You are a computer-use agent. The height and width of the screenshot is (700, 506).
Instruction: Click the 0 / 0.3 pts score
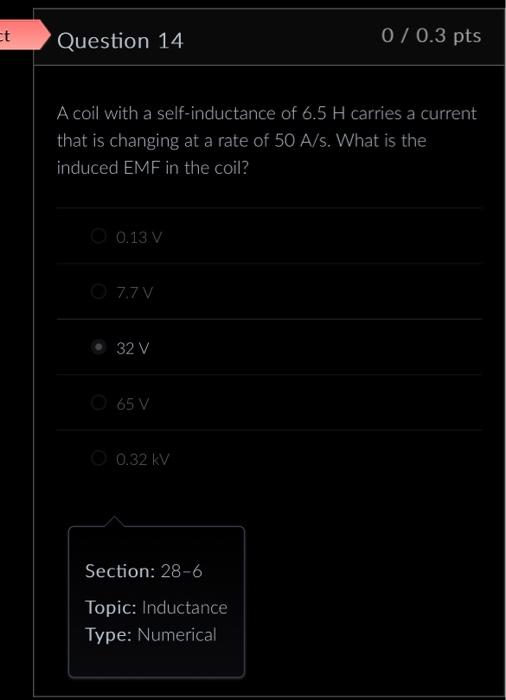tap(431, 35)
